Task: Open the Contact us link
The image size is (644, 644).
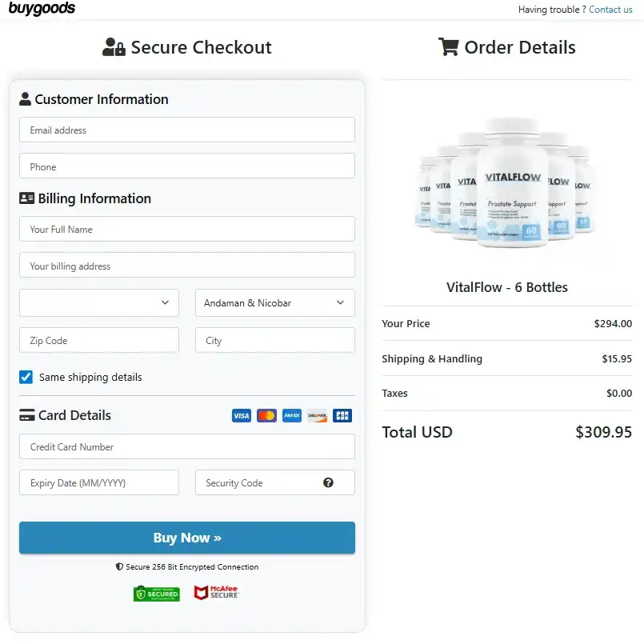Action: pos(610,10)
